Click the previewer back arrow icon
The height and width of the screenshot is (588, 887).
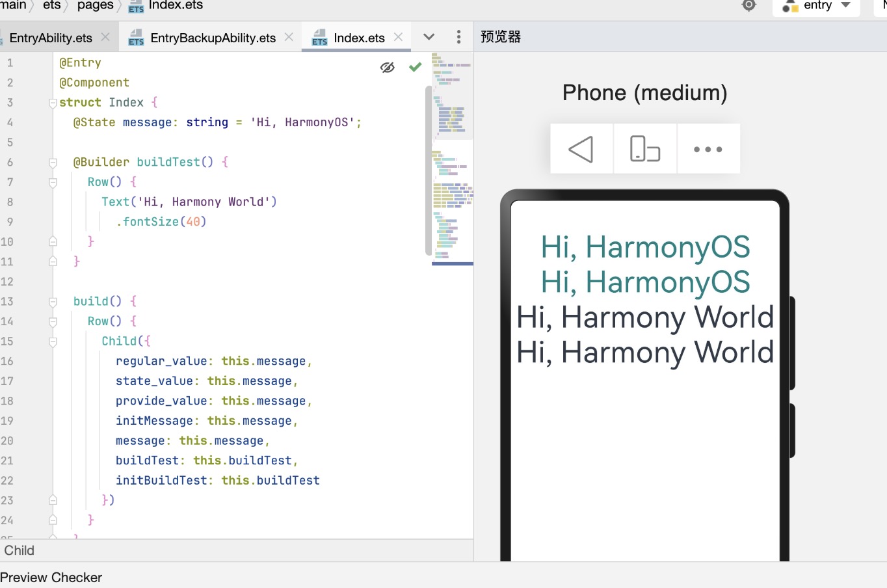coord(581,149)
